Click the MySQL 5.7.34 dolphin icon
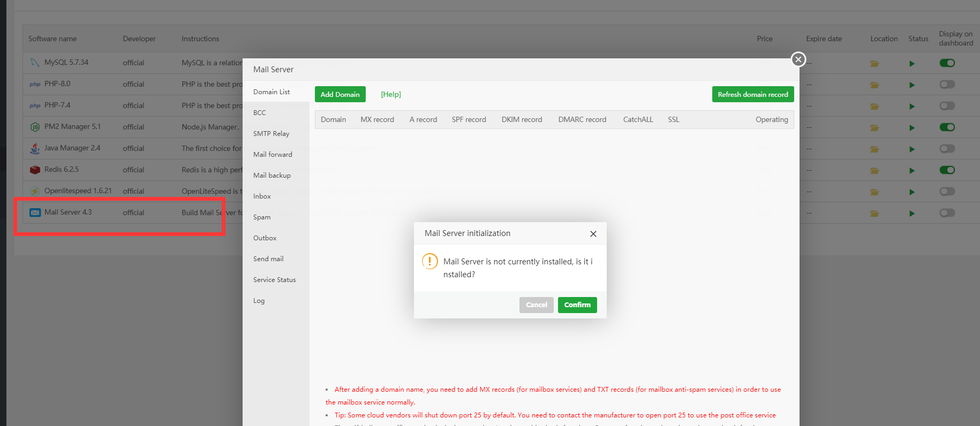 35,63
